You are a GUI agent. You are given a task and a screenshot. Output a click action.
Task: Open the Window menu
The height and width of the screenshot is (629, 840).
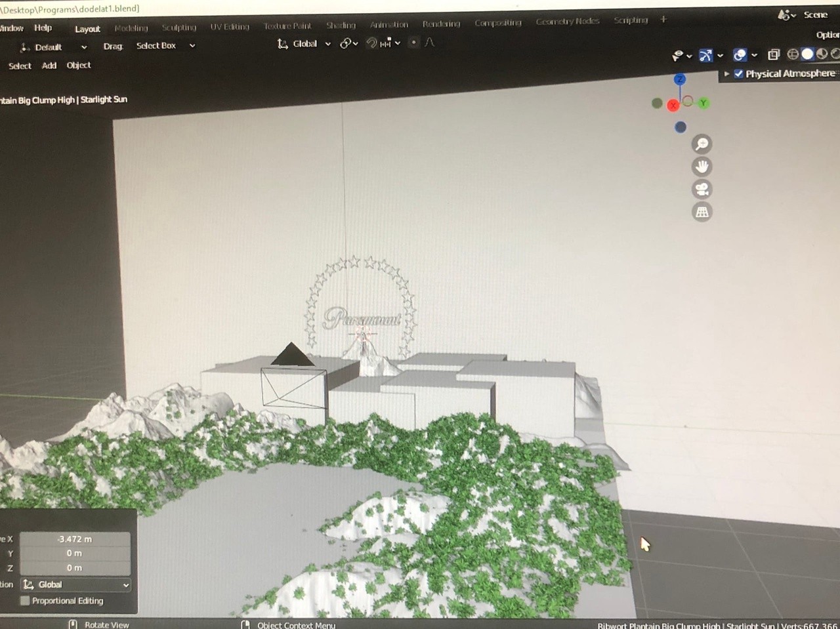click(x=11, y=28)
